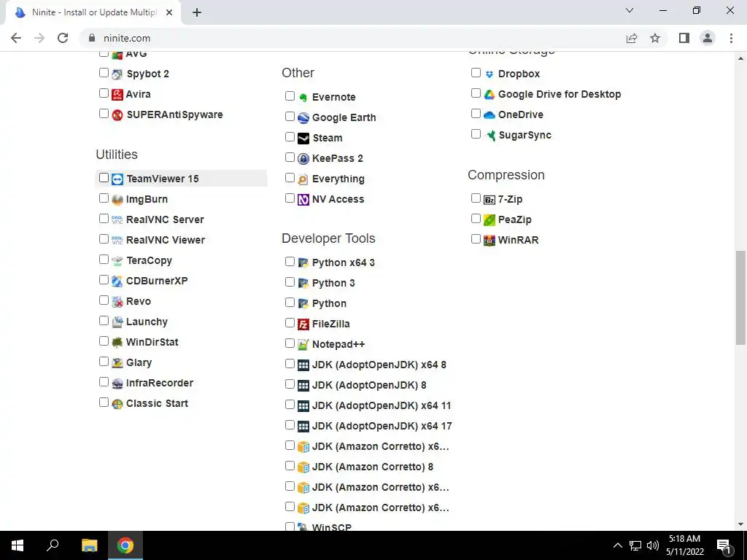Check the WinRAR checkbox
Image resolution: width=747 pixels, height=560 pixels.
coord(476,239)
